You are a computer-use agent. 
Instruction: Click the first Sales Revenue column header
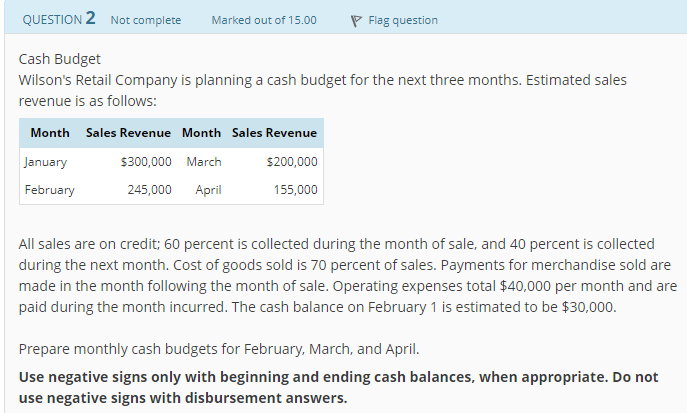128,133
